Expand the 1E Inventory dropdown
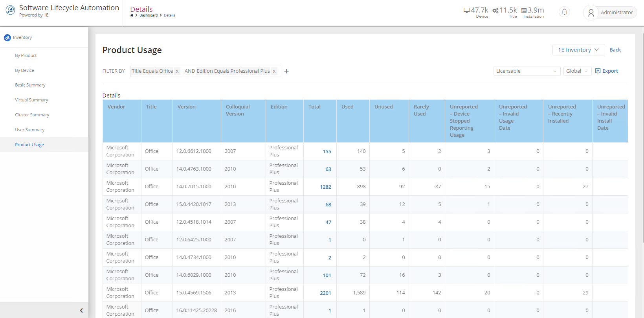 [x=578, y=50]
